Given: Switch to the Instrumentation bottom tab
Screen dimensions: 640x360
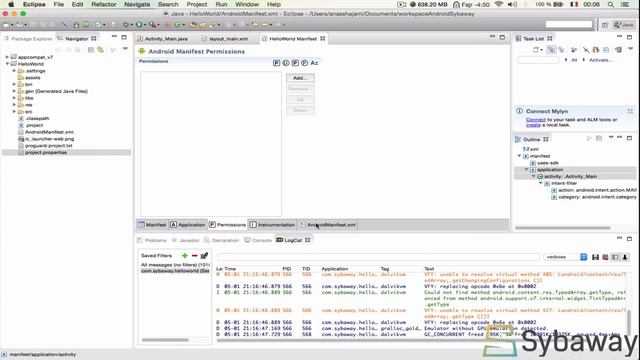Looking at the screenshot, I should (272, 224).
